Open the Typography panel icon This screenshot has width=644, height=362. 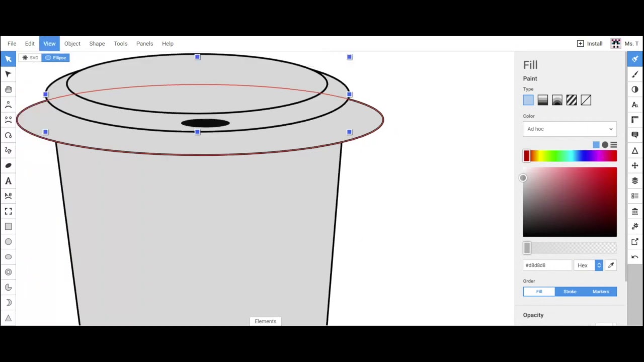coord(635,105)
